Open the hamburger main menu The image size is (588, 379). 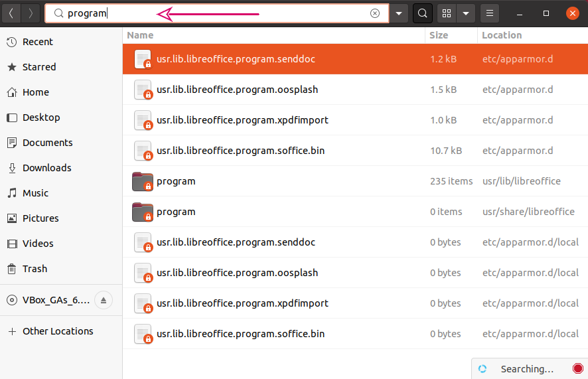489,13
